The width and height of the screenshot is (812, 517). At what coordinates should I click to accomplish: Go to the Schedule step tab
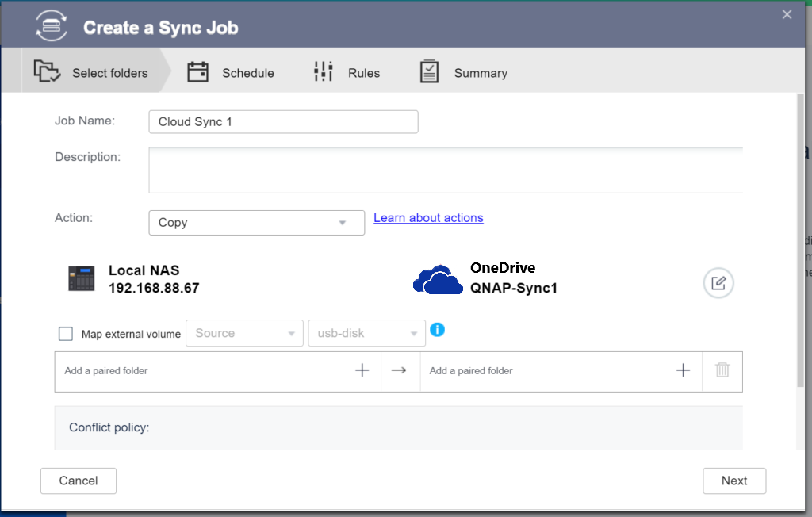click(x=231, y=73)
